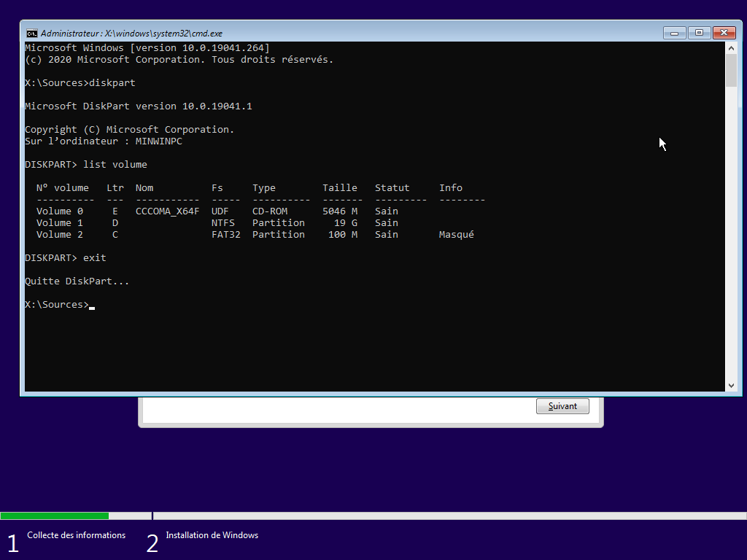This screenshot has width=747, height=560.
Task: Click the 'CD-ROM' type cell
Action: [270, 211]
